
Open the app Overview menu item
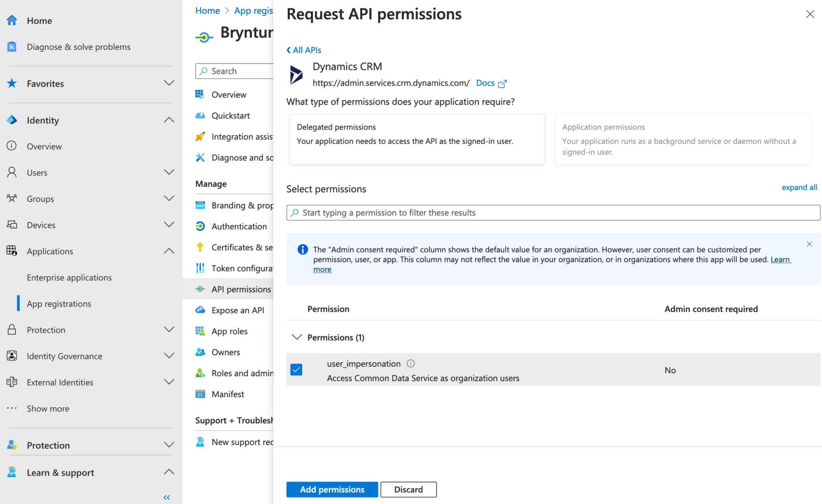[x=229, y=95]
